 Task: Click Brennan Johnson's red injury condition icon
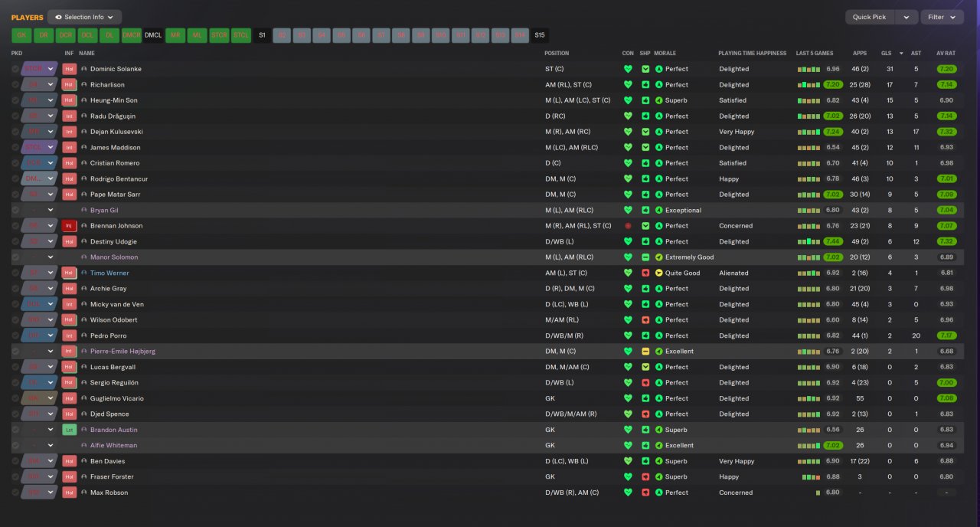pos(628,226)
